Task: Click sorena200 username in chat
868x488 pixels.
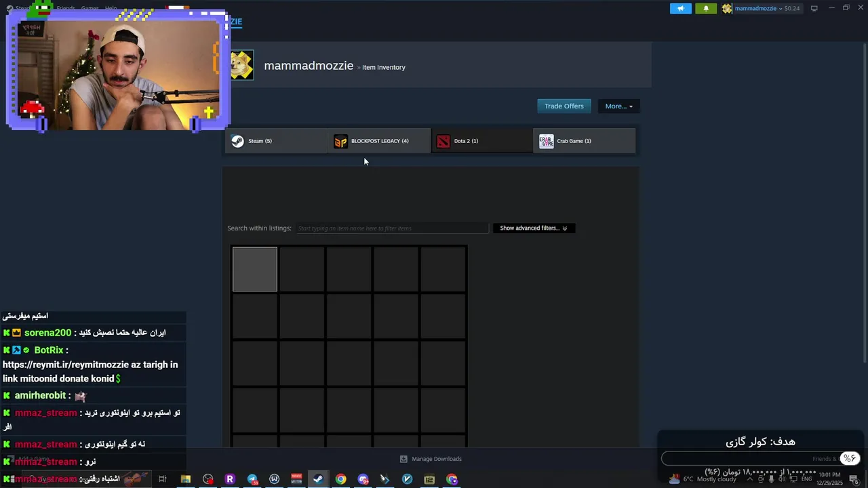Action: tap(47, 333)
